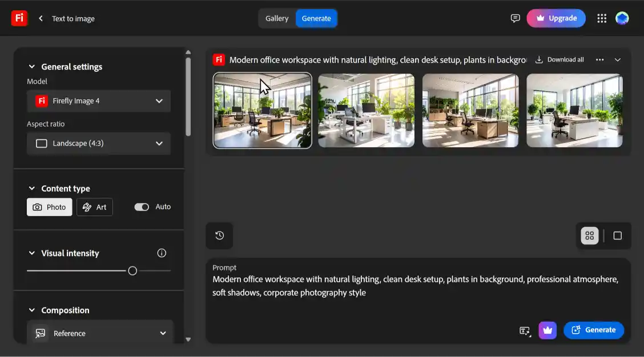The image size is (644, 357).
Task: Click the Adobe Firefly logo icon
Action: point(19,18)
